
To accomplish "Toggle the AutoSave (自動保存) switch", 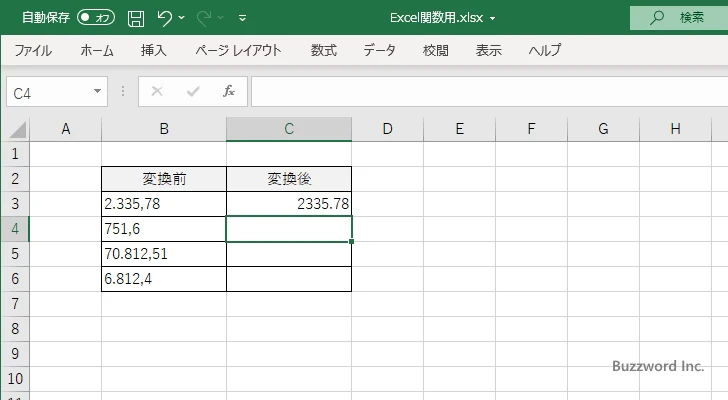I will pyautogui.click(x=96, y=18).
